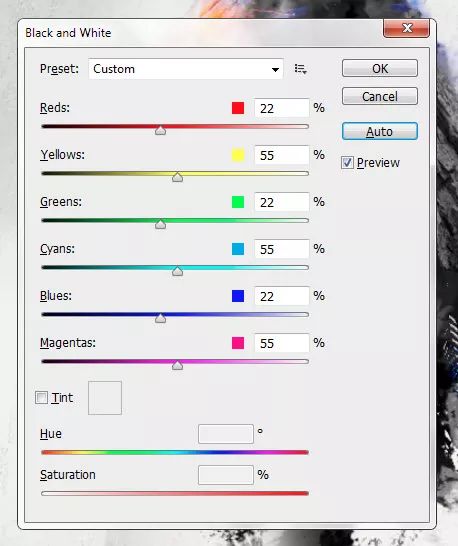The width and height of the screenshot is (458, 546).
Task: Close the Black and White dialog
Action: [x=406, y=28]
